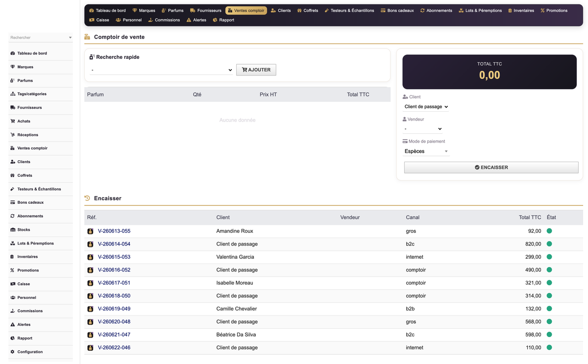The width and height of the screenshot is (588, 364).
Task: Click the TOTAL TTC display panel
Action: coord(490,72)
